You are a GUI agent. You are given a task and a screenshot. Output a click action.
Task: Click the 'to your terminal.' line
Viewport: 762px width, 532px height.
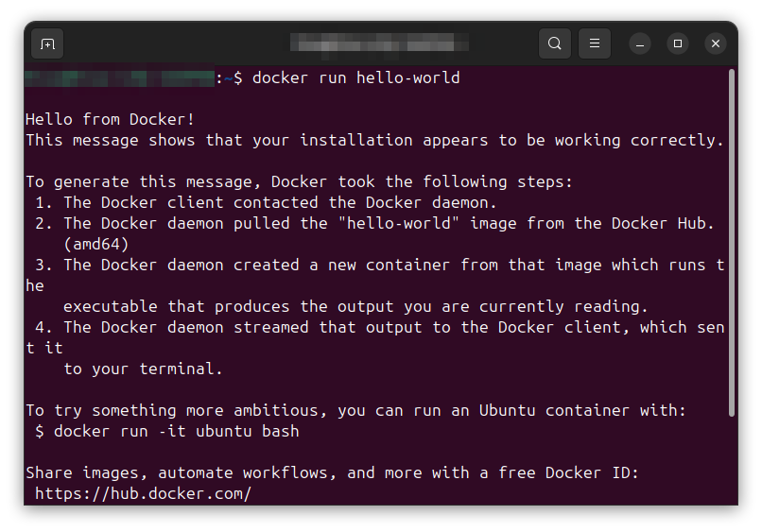coord(143,369)
